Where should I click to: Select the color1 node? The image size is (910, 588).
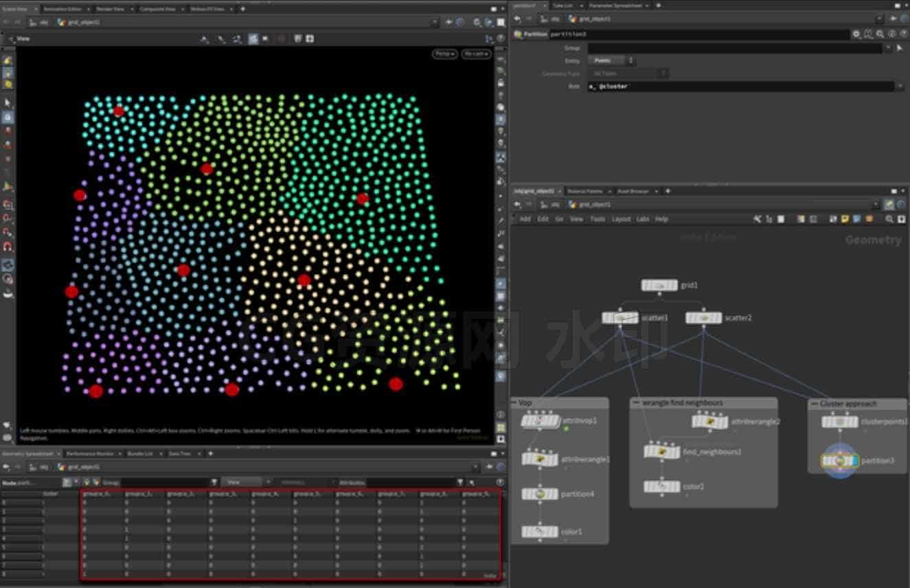coord(540,532)
